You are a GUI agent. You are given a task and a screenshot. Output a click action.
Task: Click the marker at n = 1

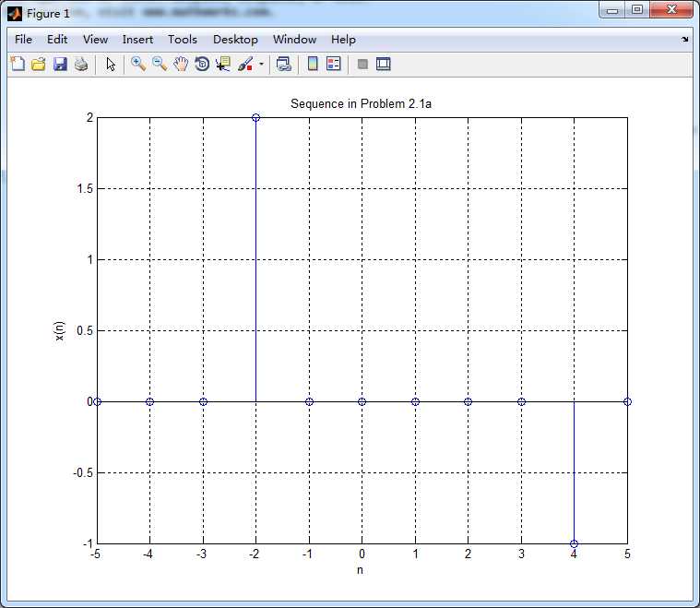click(x=415, y=401)
